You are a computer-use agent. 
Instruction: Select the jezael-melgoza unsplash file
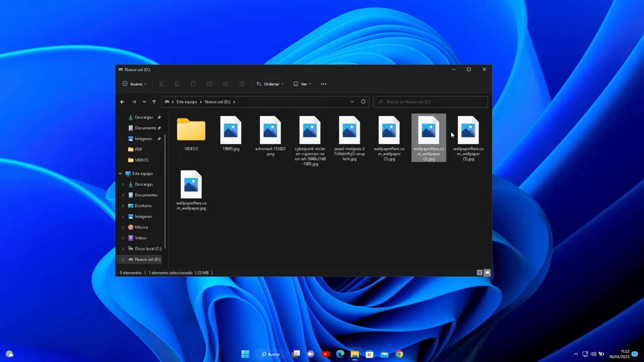click(x=350, y=138)
